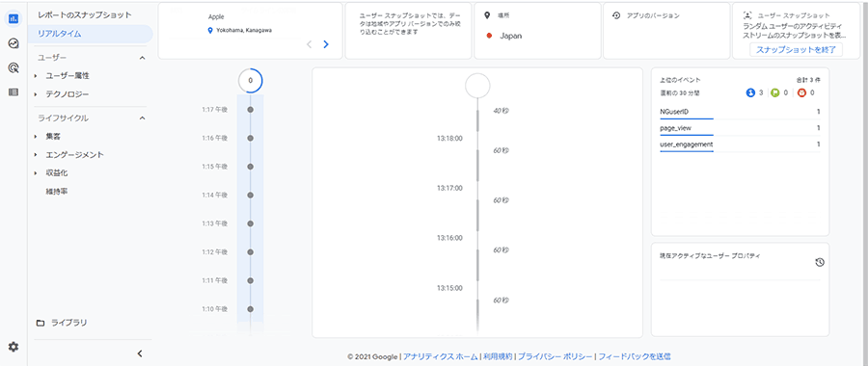The image size is (868, 366).
Task: Go to next user snapshot arrow
Action: (326, 44)
